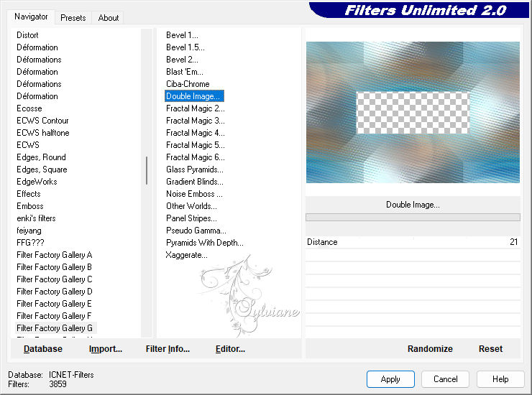Select the Effects category
The width and height of the screenshot is (532, 395).
(x=29, y=194)
